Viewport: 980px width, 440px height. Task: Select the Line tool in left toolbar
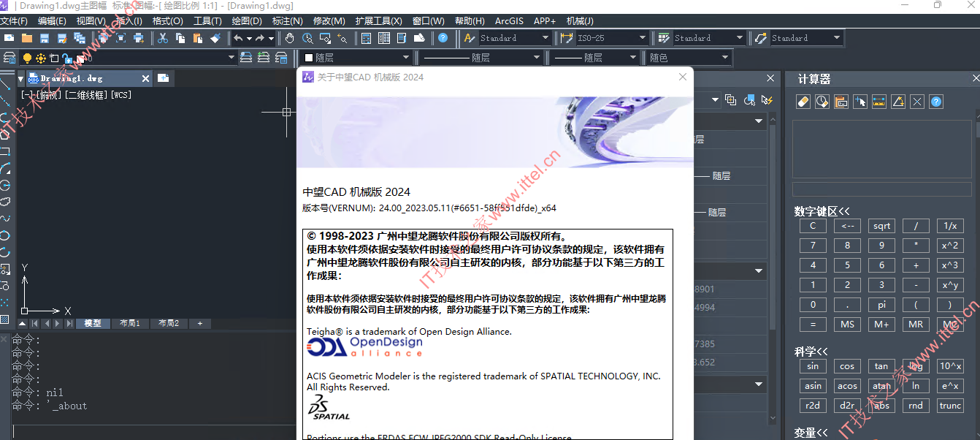pos(6,85)
